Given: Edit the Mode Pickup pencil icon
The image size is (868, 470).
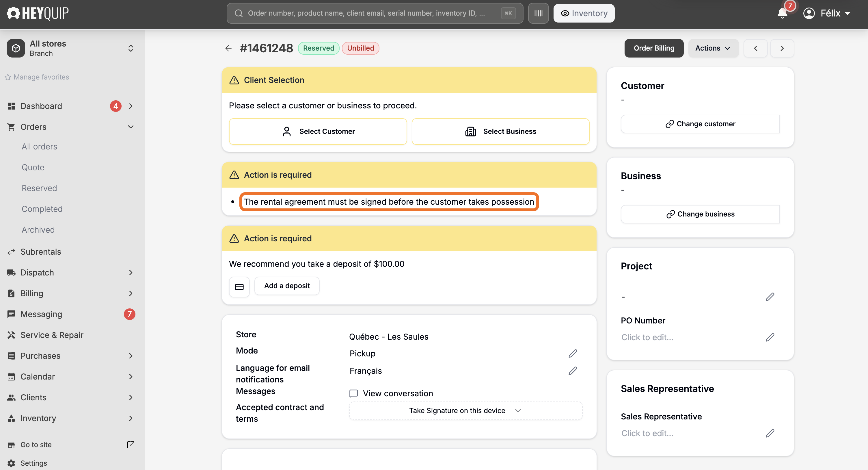Looking at the screenshot, I should tap(573, 353).
